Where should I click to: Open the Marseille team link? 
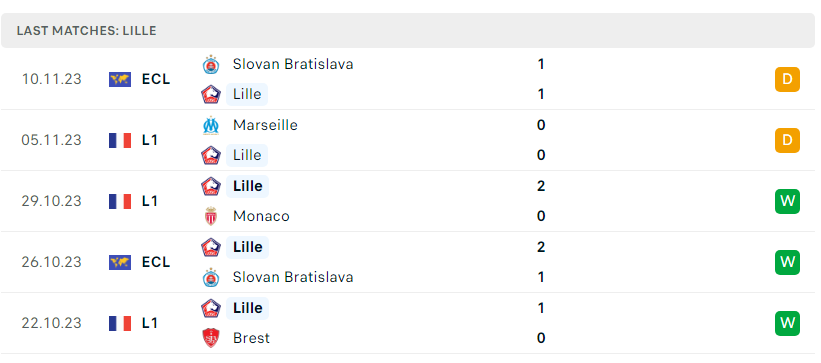point(265,125)
